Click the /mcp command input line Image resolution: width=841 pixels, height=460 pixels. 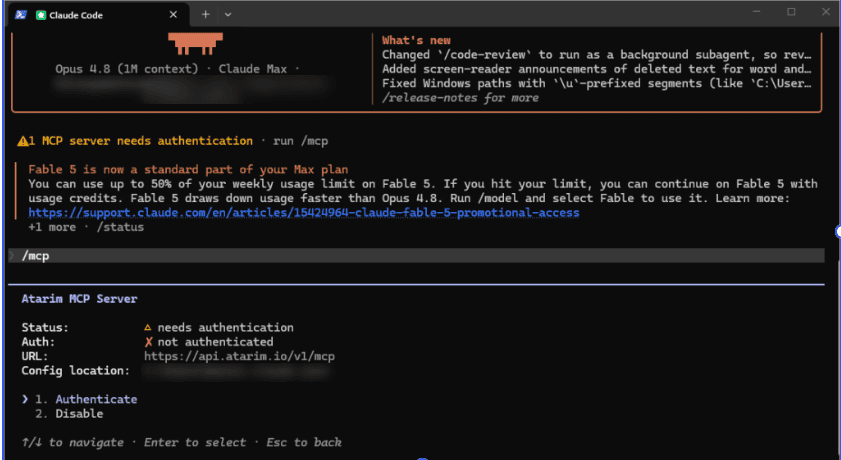pos(417,256)
